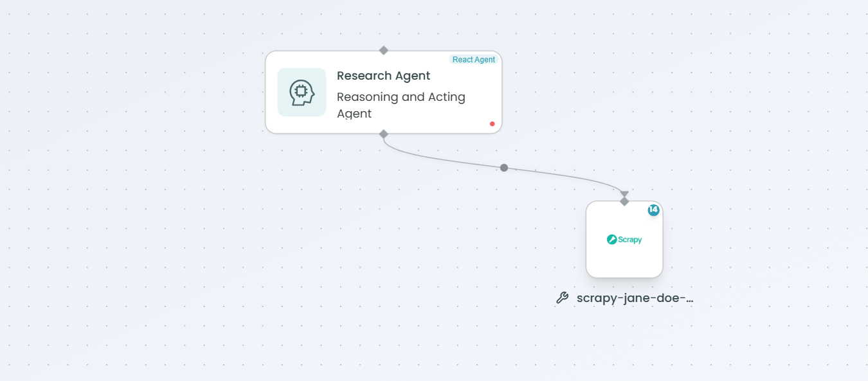Select the diamond input handle atop Scrapy node
The image size is (868, 381).
tap(624, 202)
